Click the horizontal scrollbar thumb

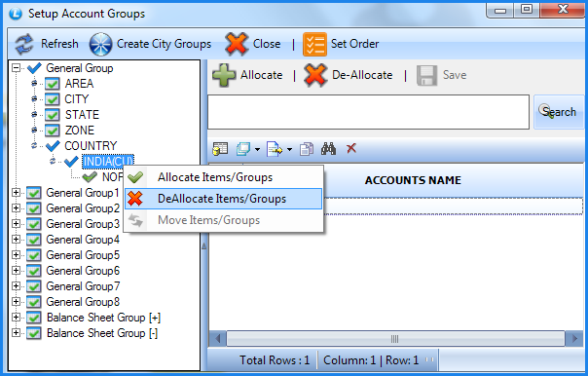(395, 339)
